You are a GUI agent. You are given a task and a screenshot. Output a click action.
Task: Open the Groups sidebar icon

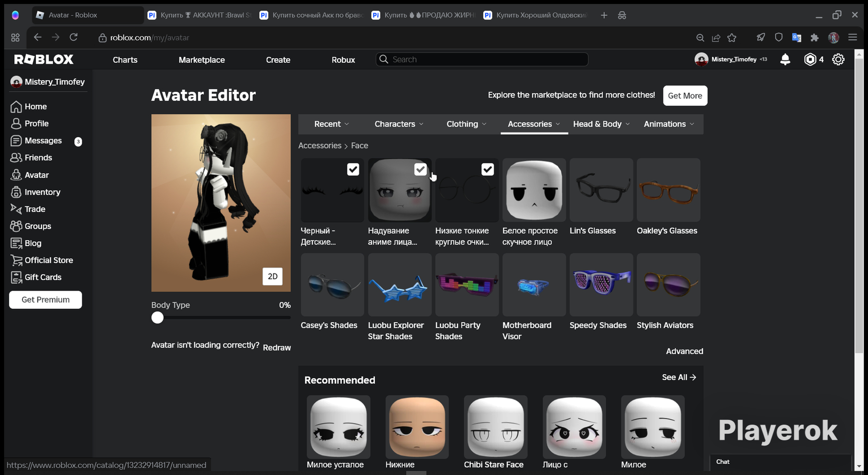tap(16, 226)
